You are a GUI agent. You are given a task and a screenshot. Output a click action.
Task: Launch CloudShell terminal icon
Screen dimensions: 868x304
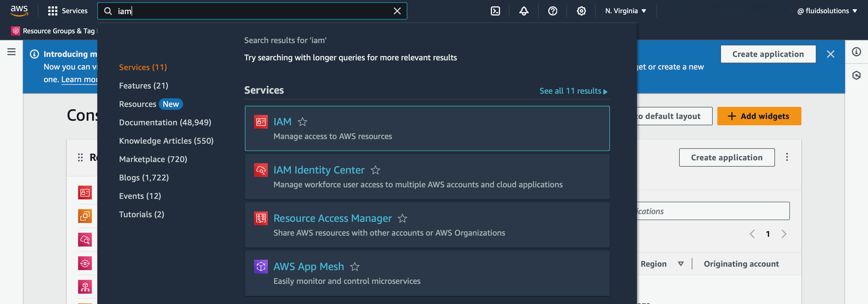point(495,11)
